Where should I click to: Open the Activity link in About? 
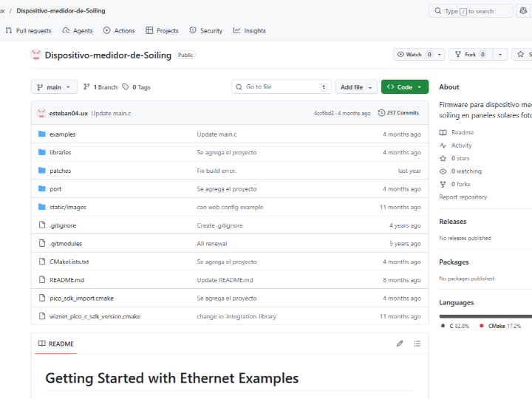(461, 146)
